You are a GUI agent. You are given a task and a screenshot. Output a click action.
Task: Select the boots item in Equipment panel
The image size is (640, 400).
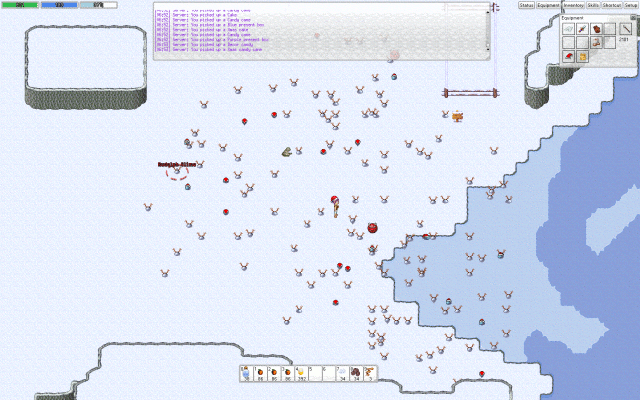tap(596, 42)
